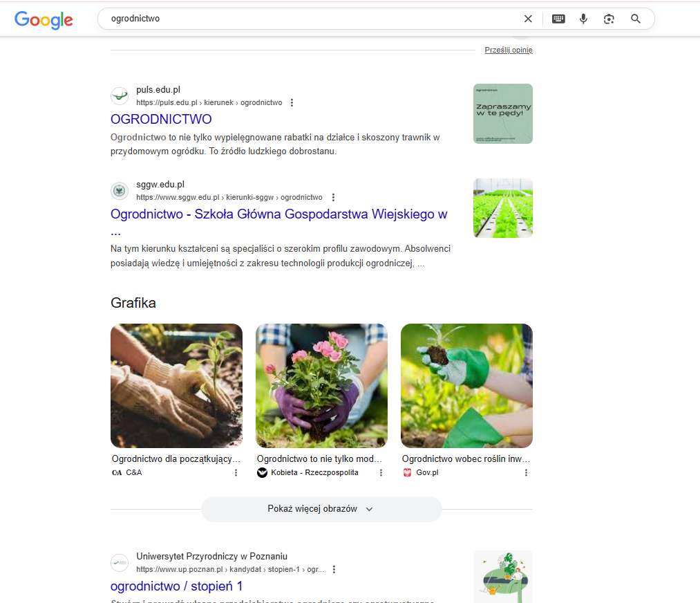The height and width of the screenshot is (603, 700).
Task: Open the pink roses planting image
Action: tap(321, 386)
